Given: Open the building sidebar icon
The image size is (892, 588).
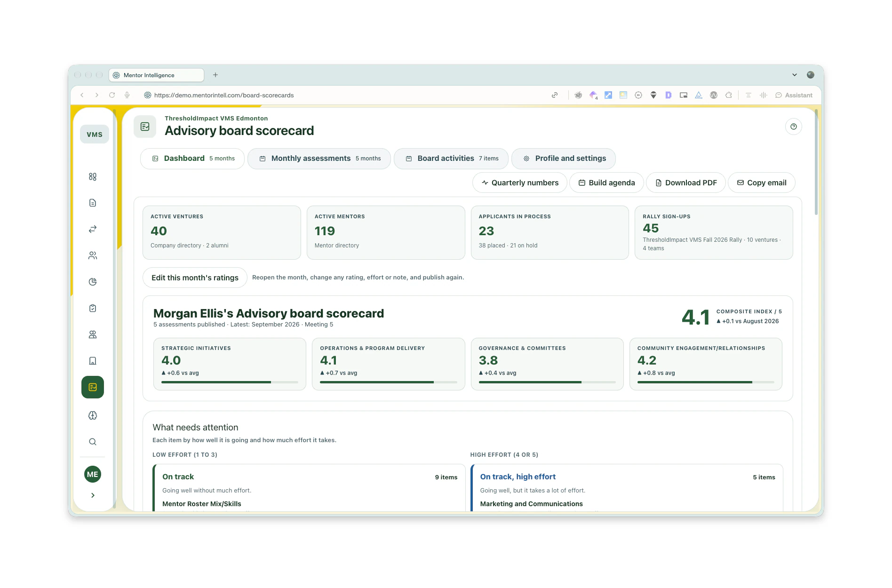Looking at the screenshot, I should (93, 361).
